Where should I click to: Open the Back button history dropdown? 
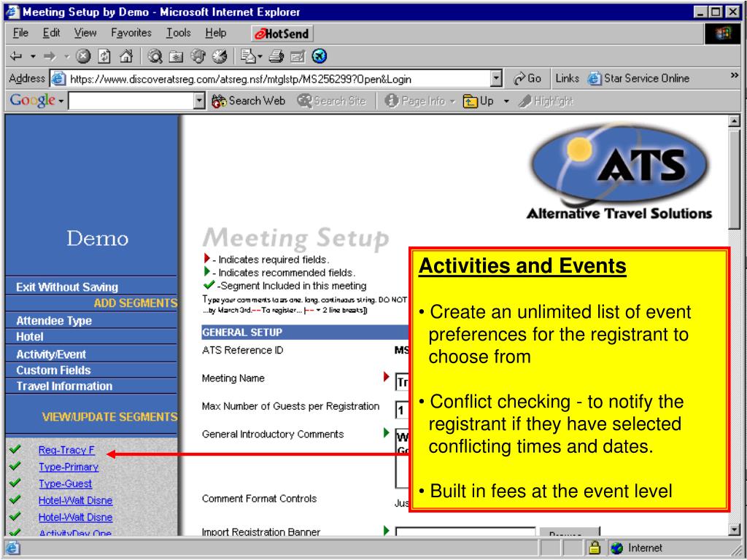pos(33,57)
